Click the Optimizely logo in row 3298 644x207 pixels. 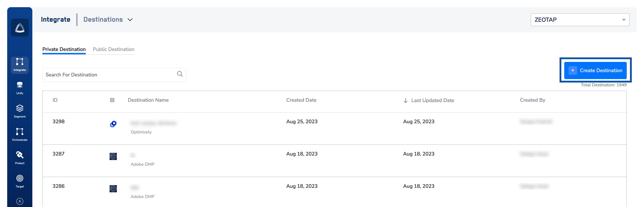(x=113, y=124)
